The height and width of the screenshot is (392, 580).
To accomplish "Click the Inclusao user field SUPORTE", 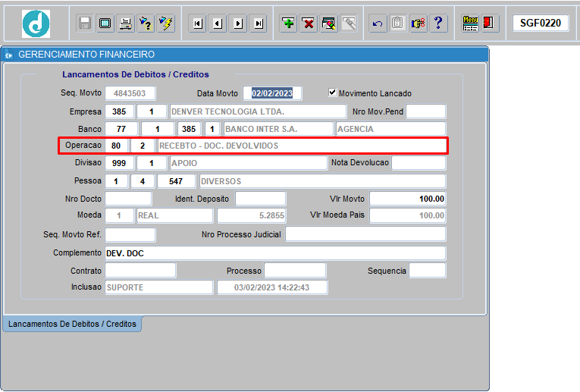I will 159,287.
